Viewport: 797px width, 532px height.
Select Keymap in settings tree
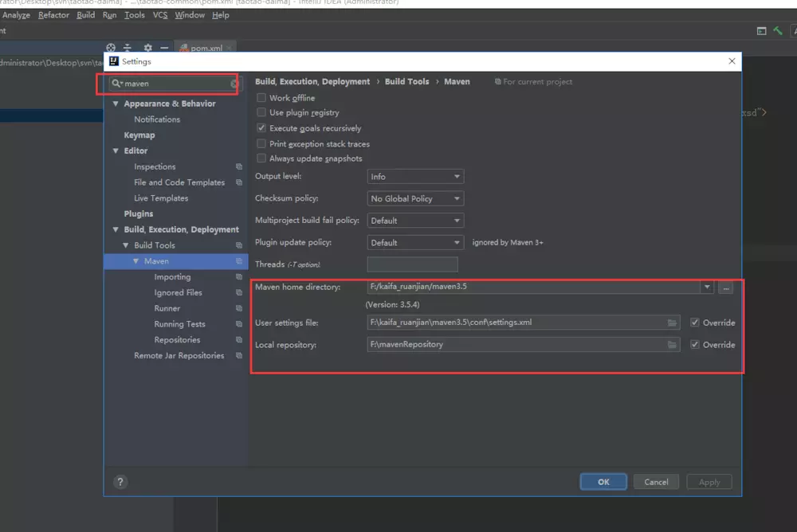click(x=139, y=135)
